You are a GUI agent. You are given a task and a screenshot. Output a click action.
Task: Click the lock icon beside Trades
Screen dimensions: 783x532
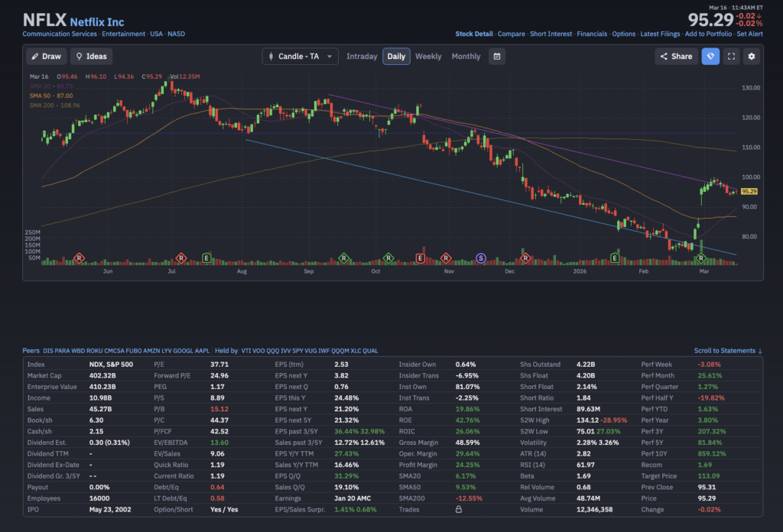click(458, 510)
